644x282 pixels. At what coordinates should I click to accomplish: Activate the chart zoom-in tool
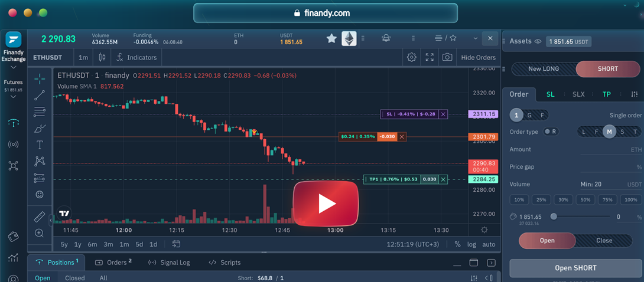coord(40,233)
